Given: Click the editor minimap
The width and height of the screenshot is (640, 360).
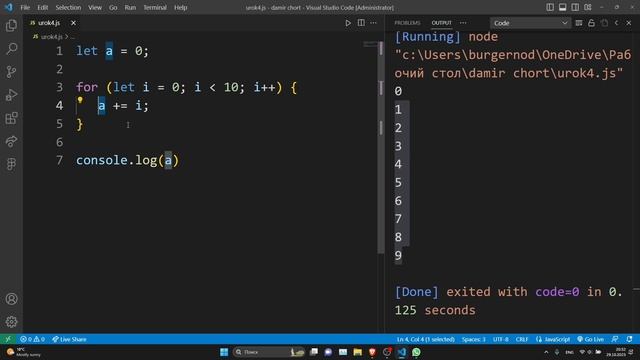Looking at the screenshot, I should click(370, 44).
